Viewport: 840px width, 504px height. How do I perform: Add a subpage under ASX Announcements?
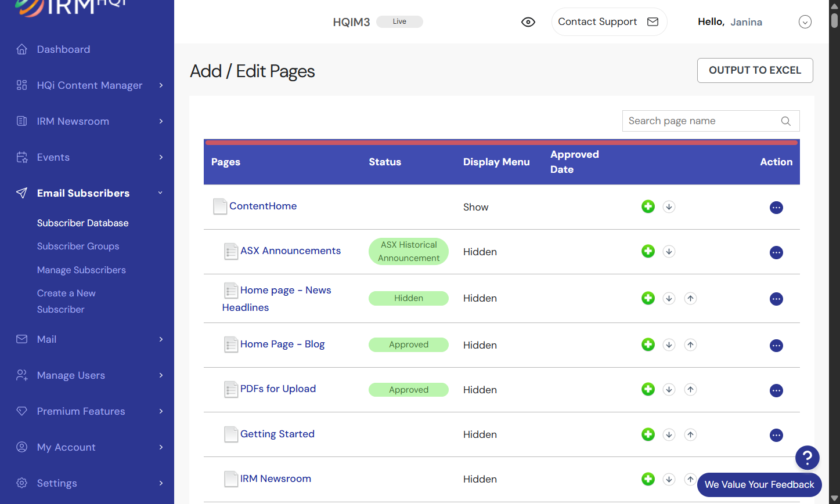[648, 251]
